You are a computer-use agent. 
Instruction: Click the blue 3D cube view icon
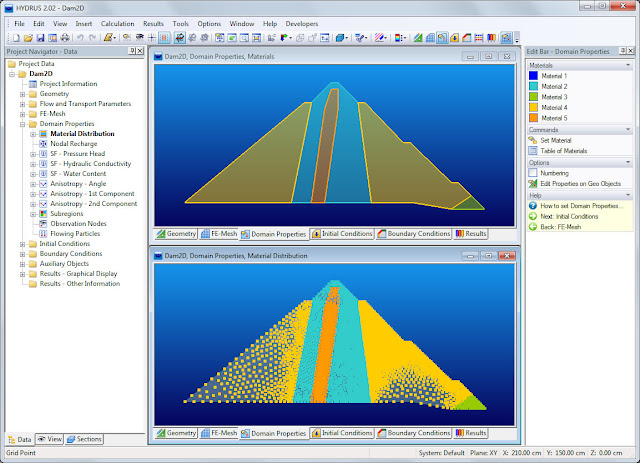(x=340, y=38)
